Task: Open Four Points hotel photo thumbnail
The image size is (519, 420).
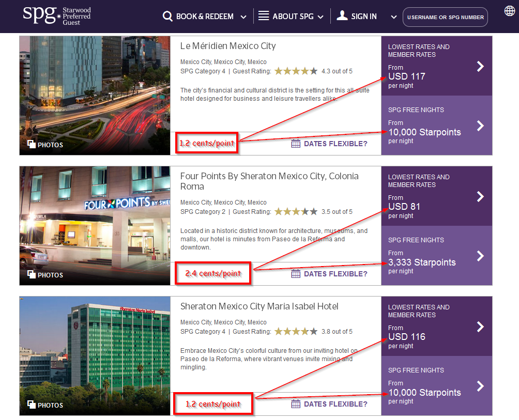Action: point(95,226)
